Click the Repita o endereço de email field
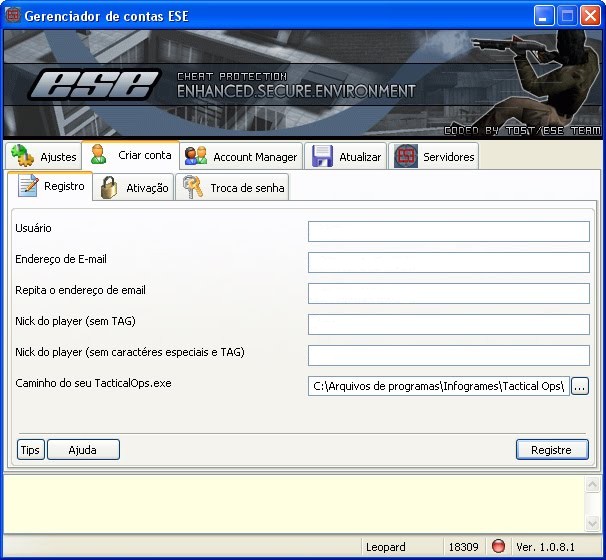Viewport: 606px width, 560px height. coord(448,294)
